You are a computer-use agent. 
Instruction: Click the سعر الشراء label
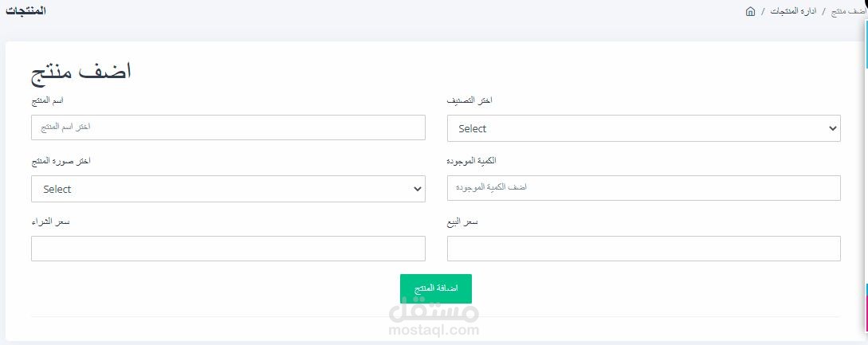pos(51,222)
